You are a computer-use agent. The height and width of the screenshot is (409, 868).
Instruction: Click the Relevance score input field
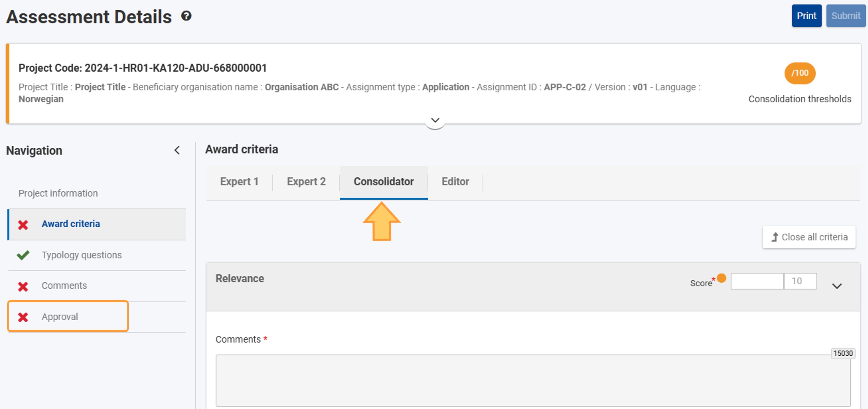pyautogui.click(x=757, y=281)
